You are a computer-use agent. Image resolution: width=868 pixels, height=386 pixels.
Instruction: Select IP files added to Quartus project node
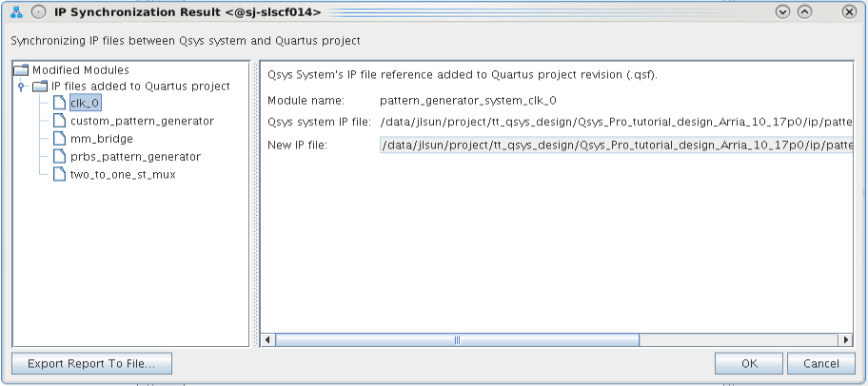pyautogui.click(x=141, y=87)
